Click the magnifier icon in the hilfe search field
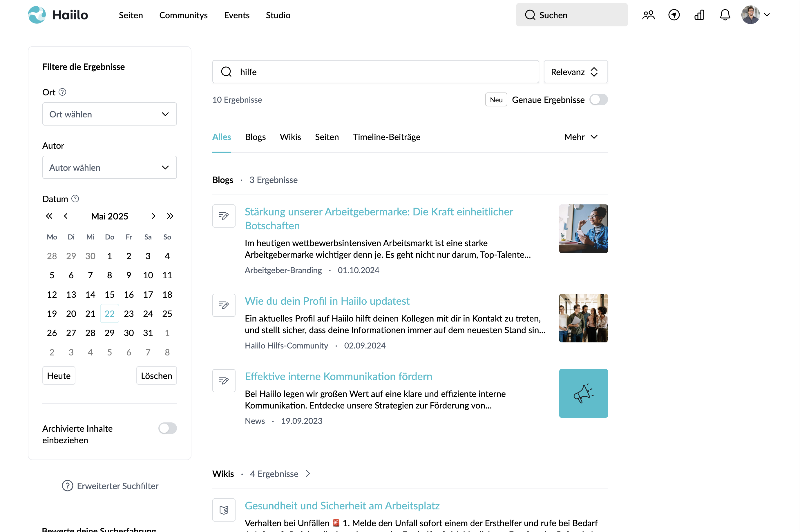This screenshot has width=800, height=532. pos(226,72)
